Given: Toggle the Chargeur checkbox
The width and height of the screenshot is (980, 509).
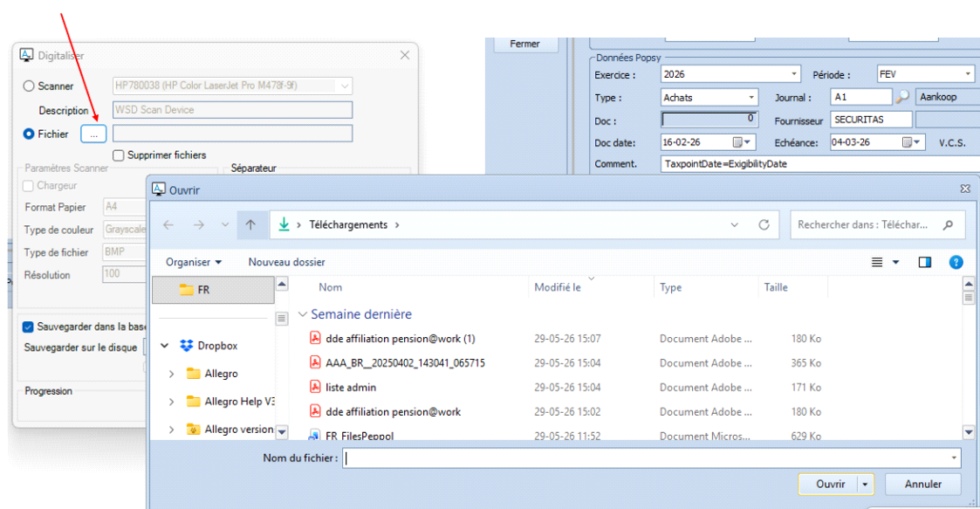Looking at the screenshot, I should pyautogui.click(x=28, y=186).
